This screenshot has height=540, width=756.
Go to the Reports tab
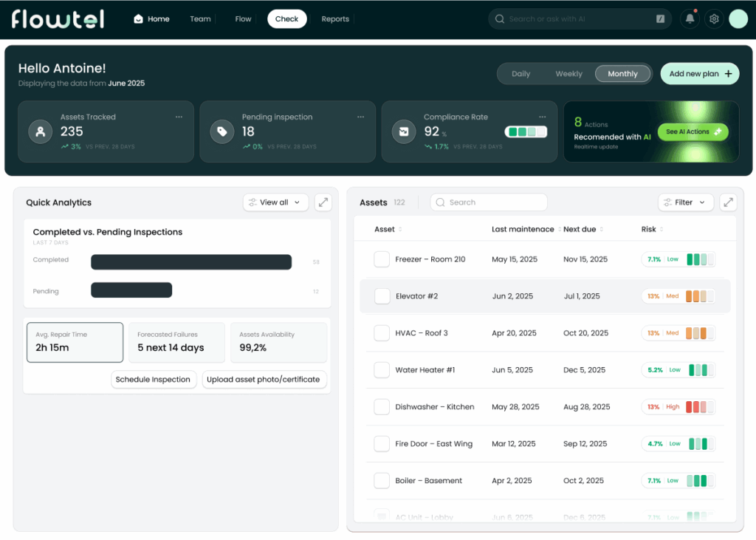[335, 19]
